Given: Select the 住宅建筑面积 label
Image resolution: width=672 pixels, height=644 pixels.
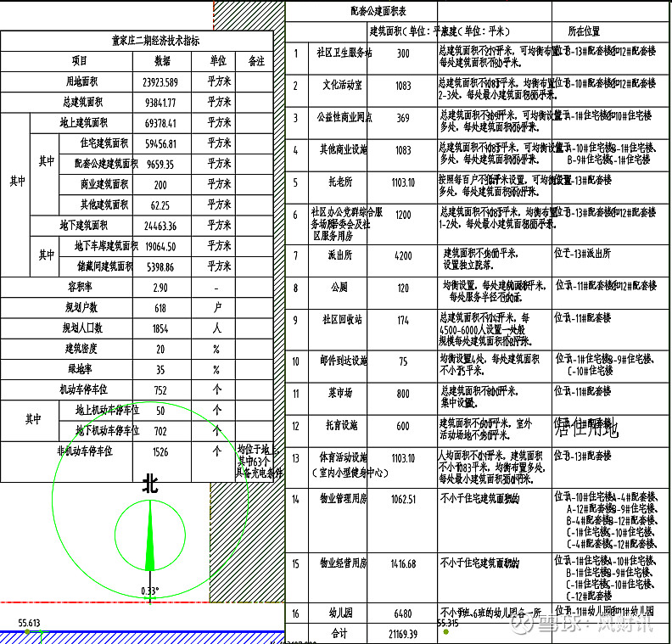Looking at the screenshot, I should (104, 143).
